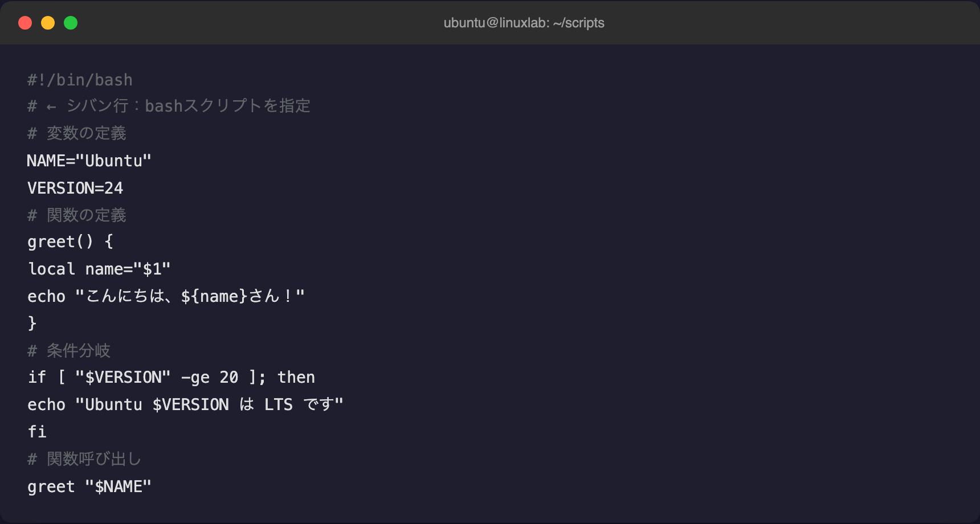Click the 条件分岐 comment line
980x524 pixels.
(x=69, y=350)
